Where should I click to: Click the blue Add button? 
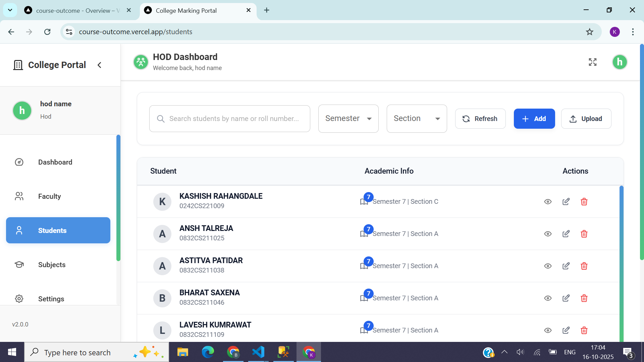point(534,119)
